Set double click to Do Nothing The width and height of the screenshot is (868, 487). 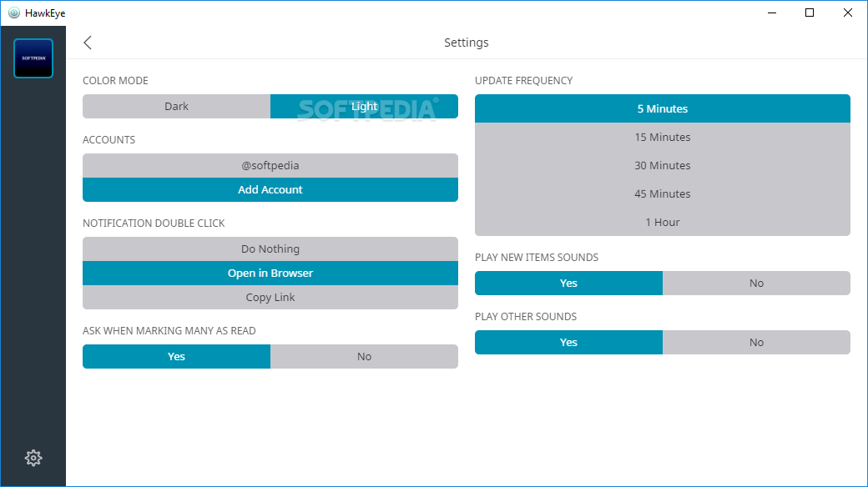point(270,249)
